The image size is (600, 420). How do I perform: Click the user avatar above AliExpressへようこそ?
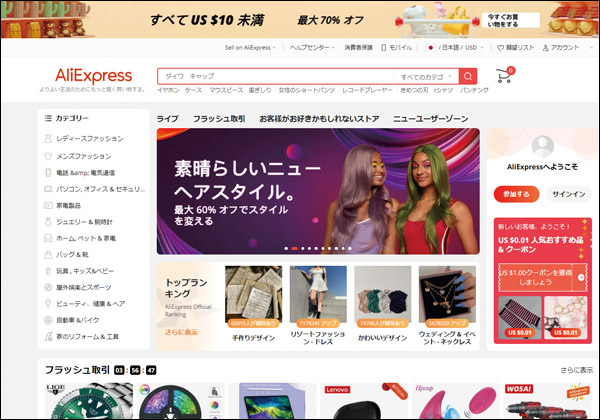[543, 146]
